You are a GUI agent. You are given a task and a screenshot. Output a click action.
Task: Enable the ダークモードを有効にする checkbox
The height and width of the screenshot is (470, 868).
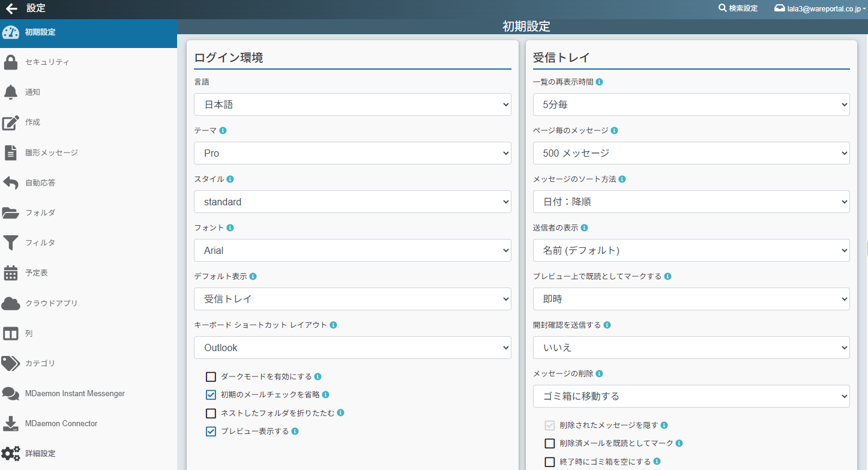point(211,377)
